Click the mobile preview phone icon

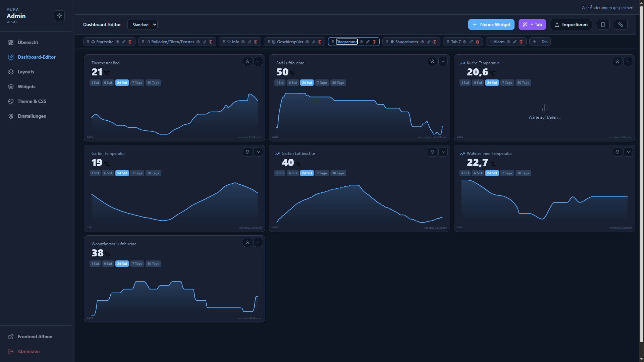point(603,24)
